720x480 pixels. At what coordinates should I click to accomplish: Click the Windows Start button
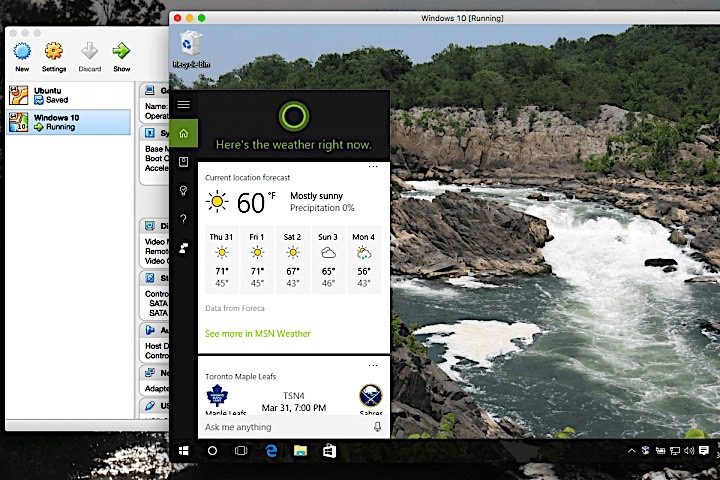pos(183,452)
